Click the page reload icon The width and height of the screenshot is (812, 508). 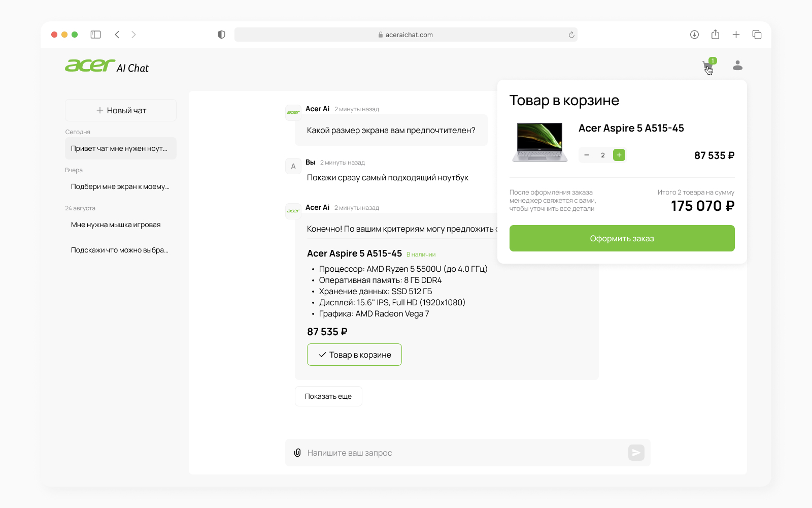click(x=571, y=35)
